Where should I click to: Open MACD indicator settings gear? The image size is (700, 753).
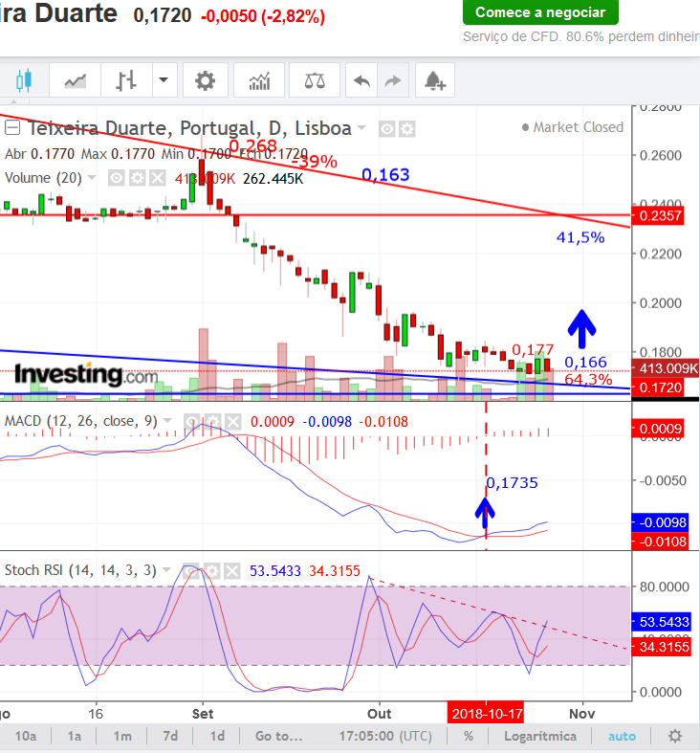point(212,422)
